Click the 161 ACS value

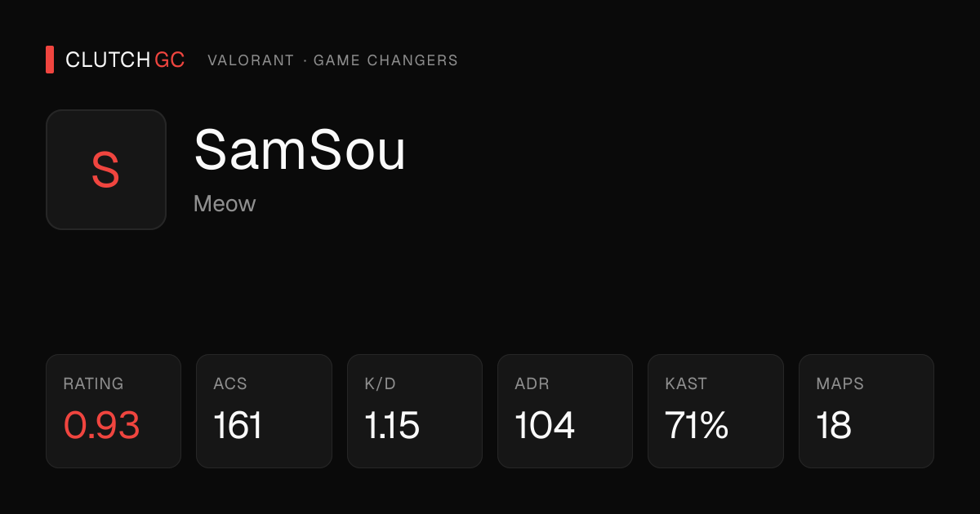coord(238,426)
